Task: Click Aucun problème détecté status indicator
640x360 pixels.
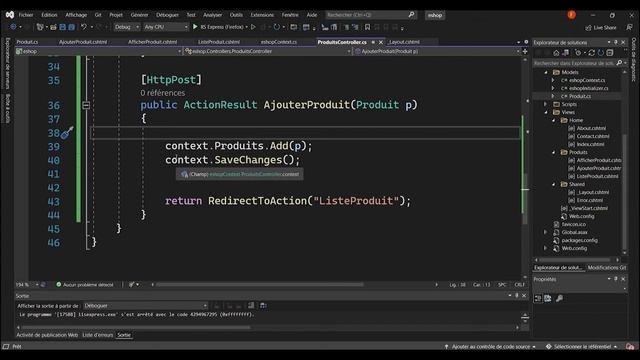Action: tap(85, 284)
